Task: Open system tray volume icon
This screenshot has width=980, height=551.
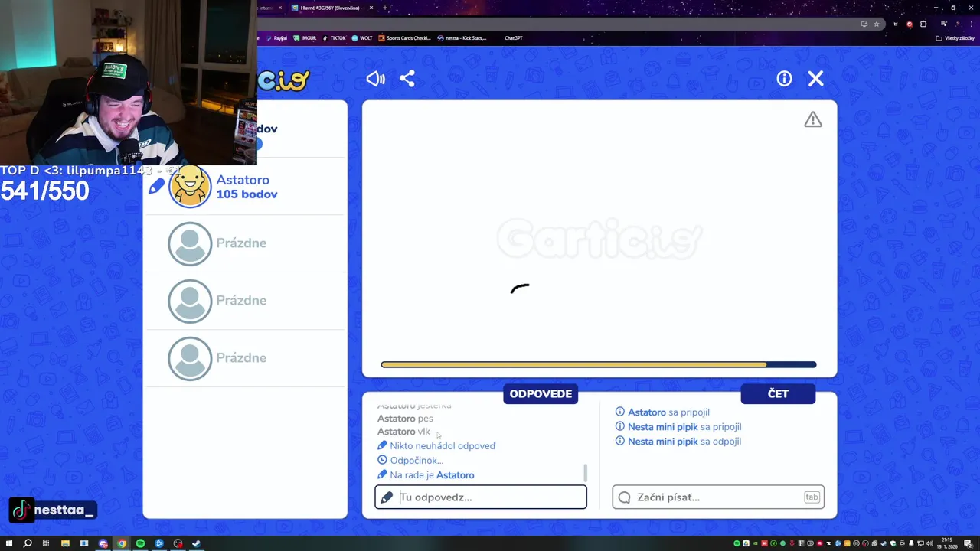Action: pos(930,543)
